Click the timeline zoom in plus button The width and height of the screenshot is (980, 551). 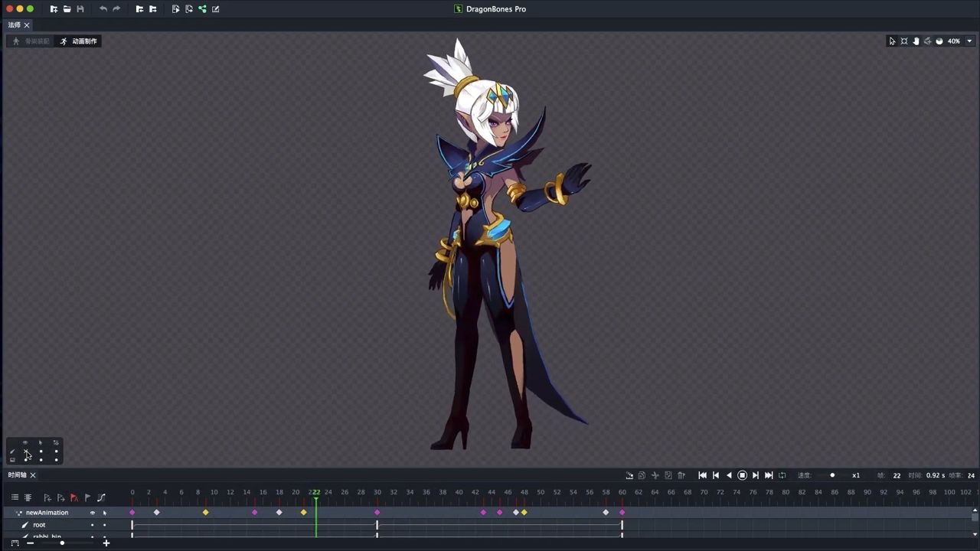pos(106,543)
